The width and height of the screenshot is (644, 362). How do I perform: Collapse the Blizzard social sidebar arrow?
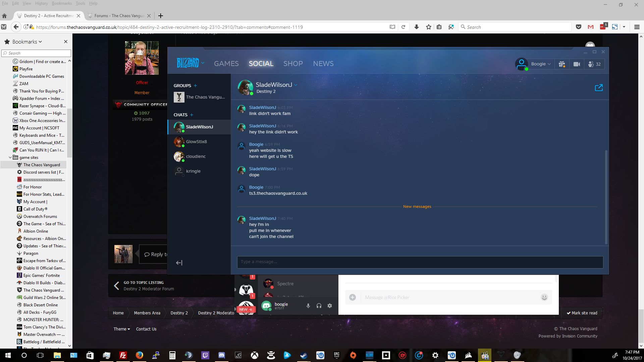click(179, 263)
